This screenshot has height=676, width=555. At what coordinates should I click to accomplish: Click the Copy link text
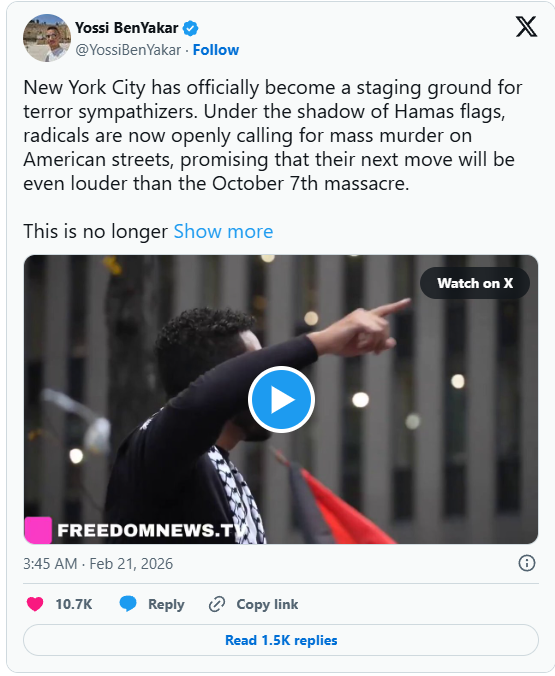[x=267, y=604]
